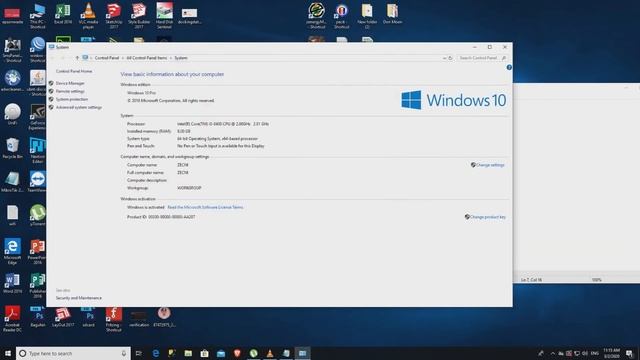Open the Action Center notifications icon
Viewport: 640px width, 360px height.
tap(629, 353)
